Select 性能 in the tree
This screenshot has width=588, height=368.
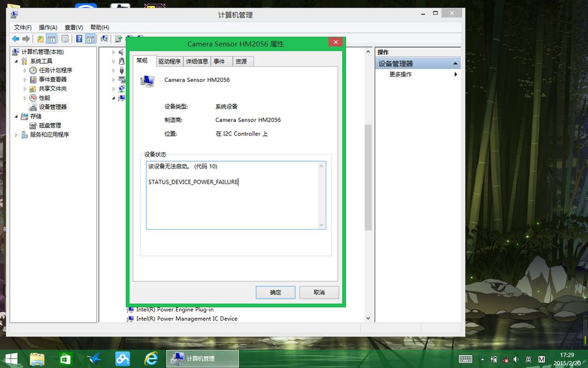(45, 98)
